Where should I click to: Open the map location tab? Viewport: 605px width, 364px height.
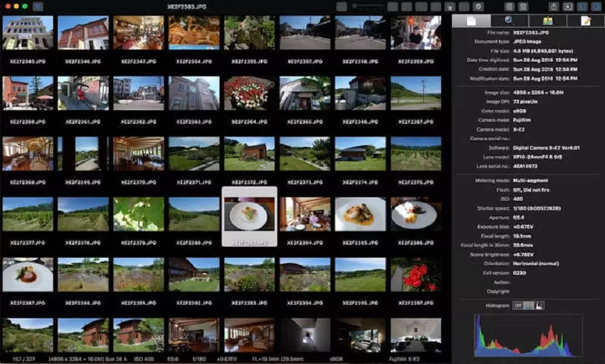pos(548,21)
